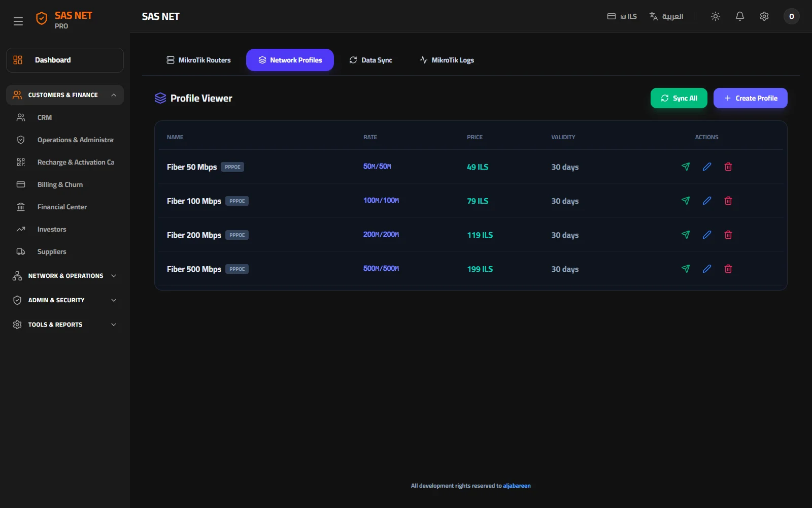812x508 pixels.
Task: Push Fiber 200 Mbps profile with send icon
Action: (686, 235)
